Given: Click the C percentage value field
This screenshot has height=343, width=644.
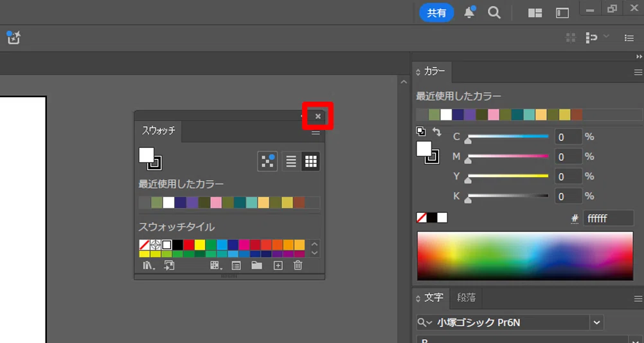Looking at the screenshot, I should (568, 136).
